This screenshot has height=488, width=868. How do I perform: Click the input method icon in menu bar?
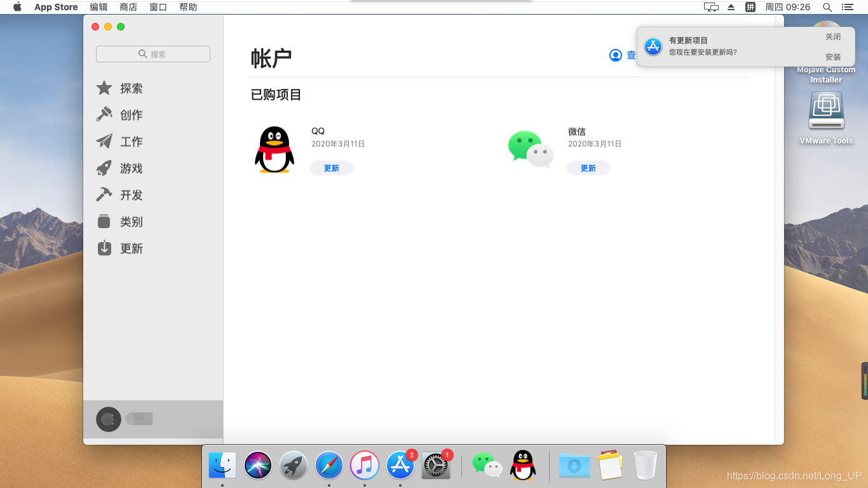click(x=750, y=7)
